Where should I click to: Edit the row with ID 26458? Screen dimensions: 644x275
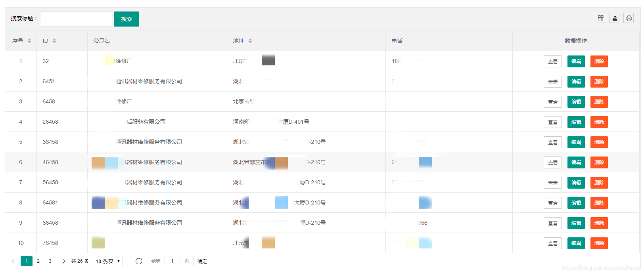(576, 122)
